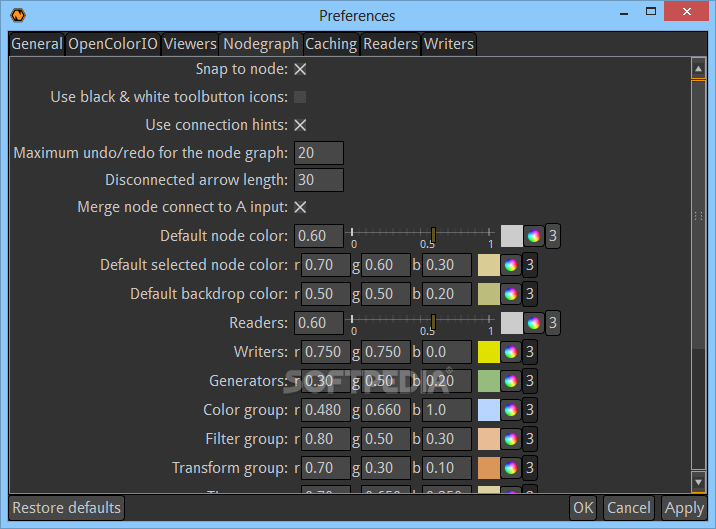Click the Color group light blue swatch
Viewport: 716px width, 529px height.
click(x=489, y=410)
